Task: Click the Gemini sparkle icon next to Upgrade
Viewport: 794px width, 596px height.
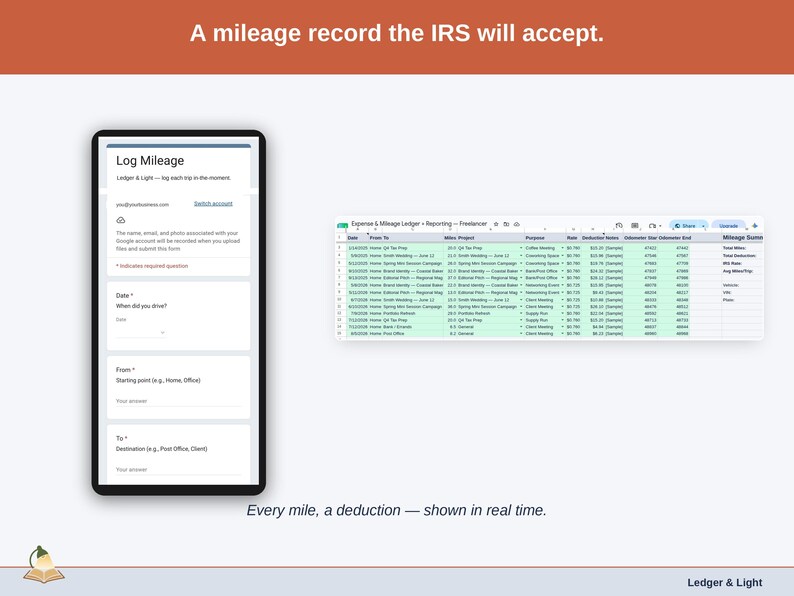Action: click(x=755, y=226)
